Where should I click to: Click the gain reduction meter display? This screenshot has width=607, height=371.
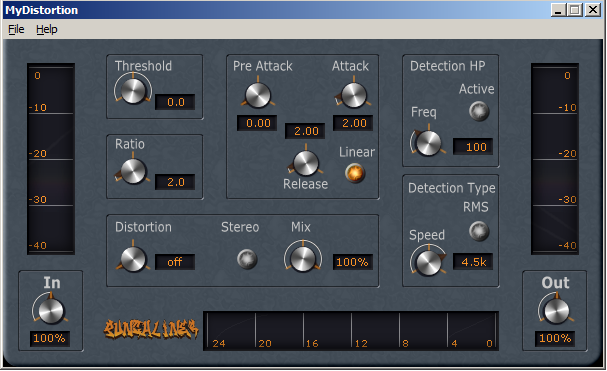point(351,331)
